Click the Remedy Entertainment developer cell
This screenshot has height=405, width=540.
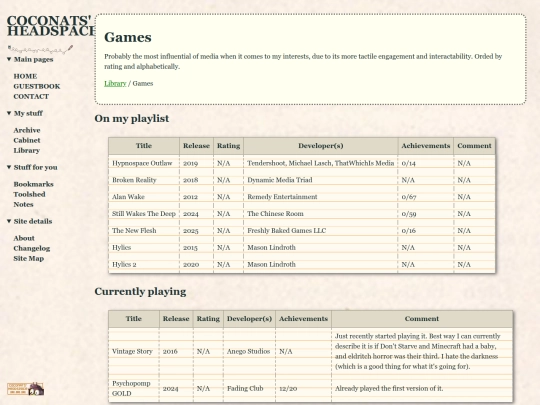tap(321, 197)
